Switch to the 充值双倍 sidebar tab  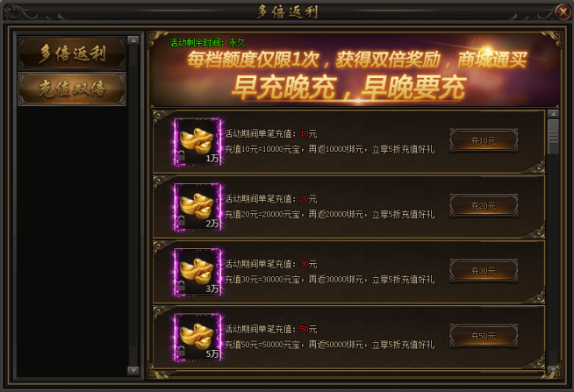(x=72, y=89)
